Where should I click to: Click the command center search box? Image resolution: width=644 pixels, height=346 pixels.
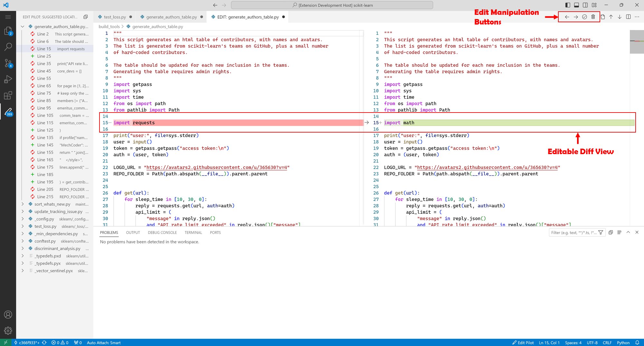click(x=332, y=5)
